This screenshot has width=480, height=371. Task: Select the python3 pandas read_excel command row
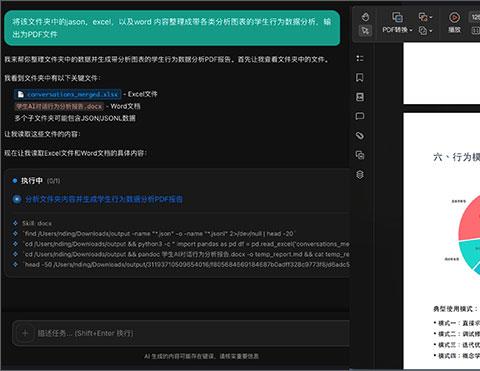click(x=186, y=244)
